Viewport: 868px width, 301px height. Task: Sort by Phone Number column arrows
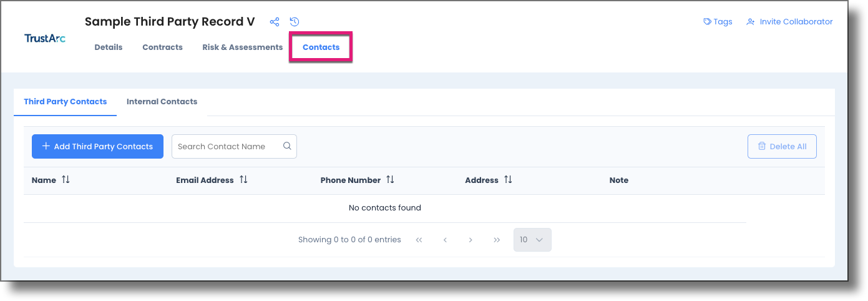pyautogui.click(x=390, y=180)
